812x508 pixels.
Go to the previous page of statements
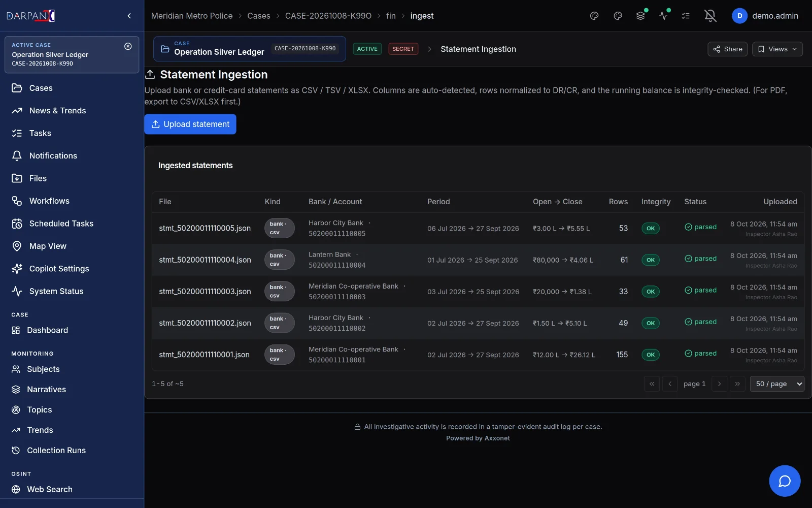[x=670, y=384]
